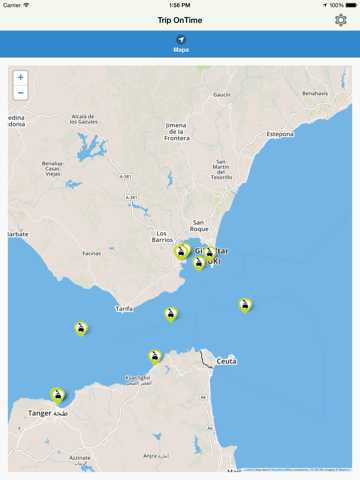Tap the ferry marker near Ksar Sghir
360x480 pixels.
point(155,357)
